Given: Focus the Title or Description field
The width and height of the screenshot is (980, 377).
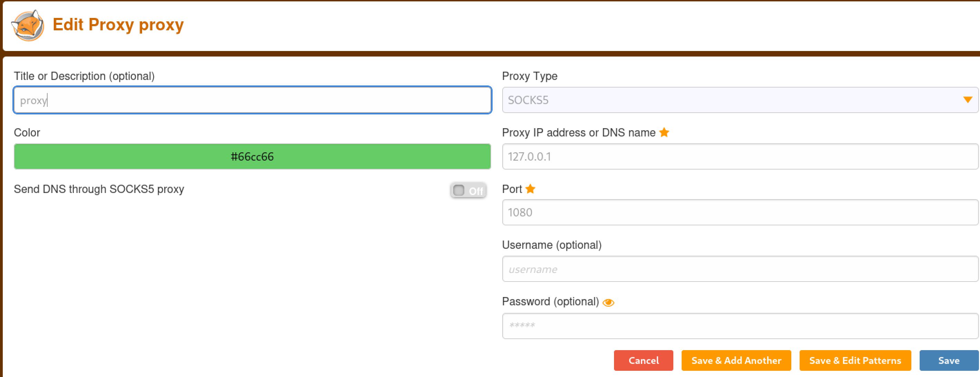Looking at the screenshot, I should point(252,100).
